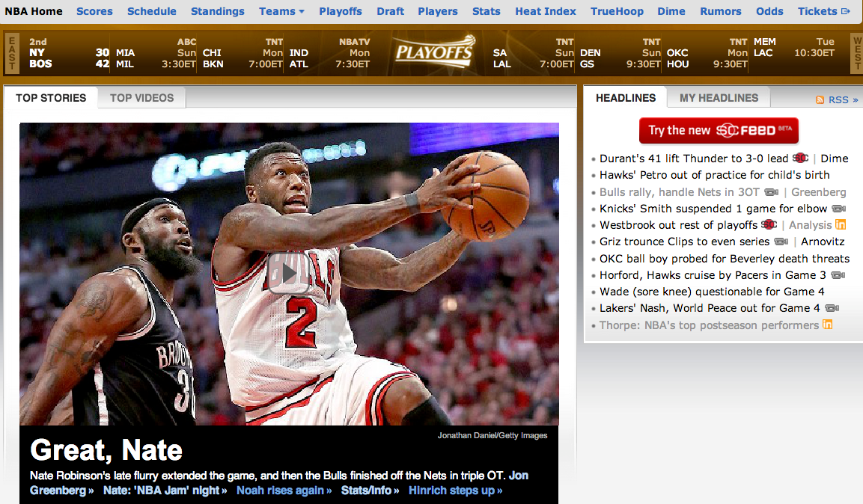The height and width of the screenshot is (504, 863).
Task: Open Wade (sore knee) questionable headline
Action: pos(712,292)
